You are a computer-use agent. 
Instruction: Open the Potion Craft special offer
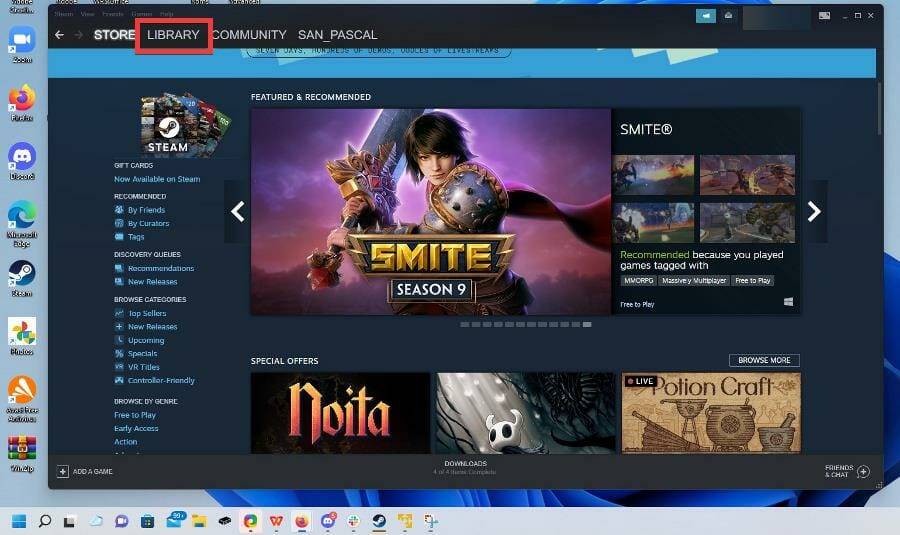(711, 413)
